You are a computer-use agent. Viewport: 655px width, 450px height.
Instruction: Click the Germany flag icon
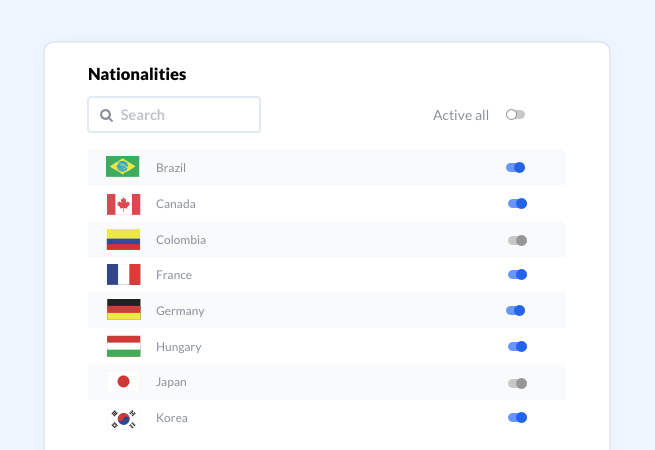[124, 309]
